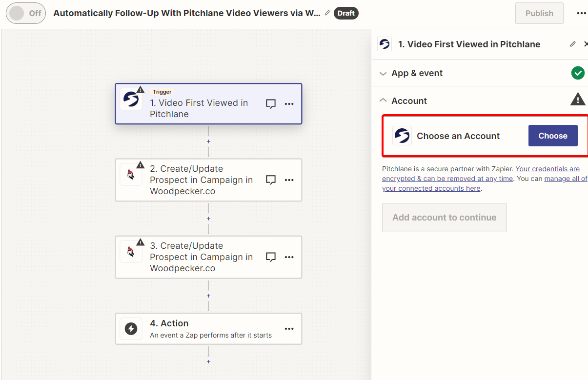
Task: Click Pitchlane icon in panel header
Action: click(385, 44)
